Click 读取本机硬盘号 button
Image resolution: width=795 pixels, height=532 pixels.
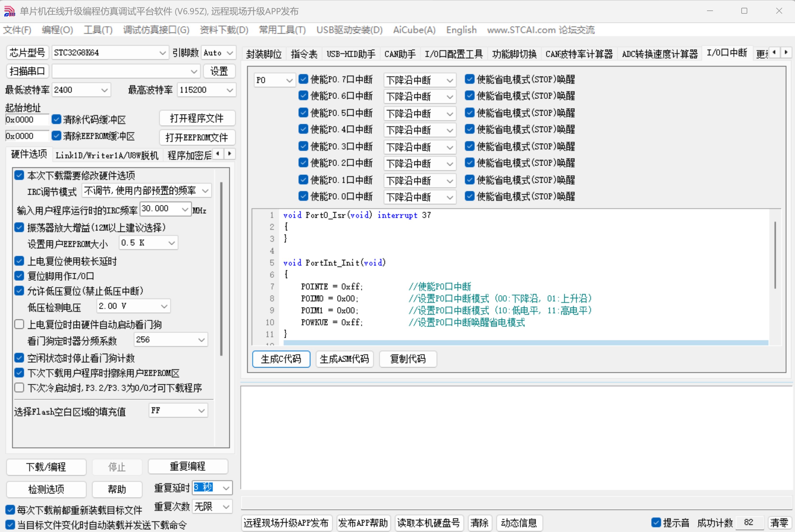(x=429, y=523)
